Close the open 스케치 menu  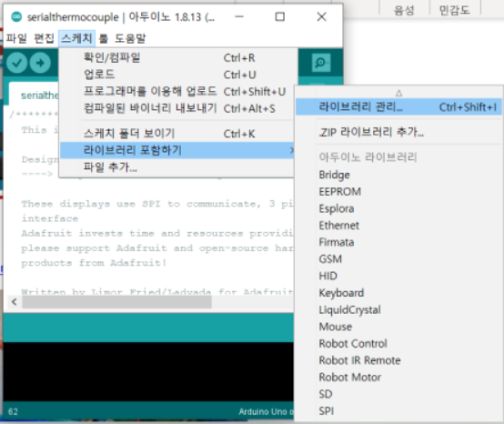(76, 38)
